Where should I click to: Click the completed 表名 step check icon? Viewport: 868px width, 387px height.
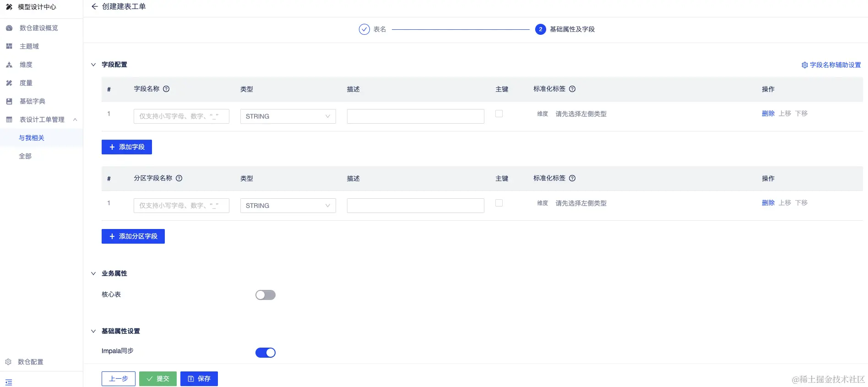point(364,29)
